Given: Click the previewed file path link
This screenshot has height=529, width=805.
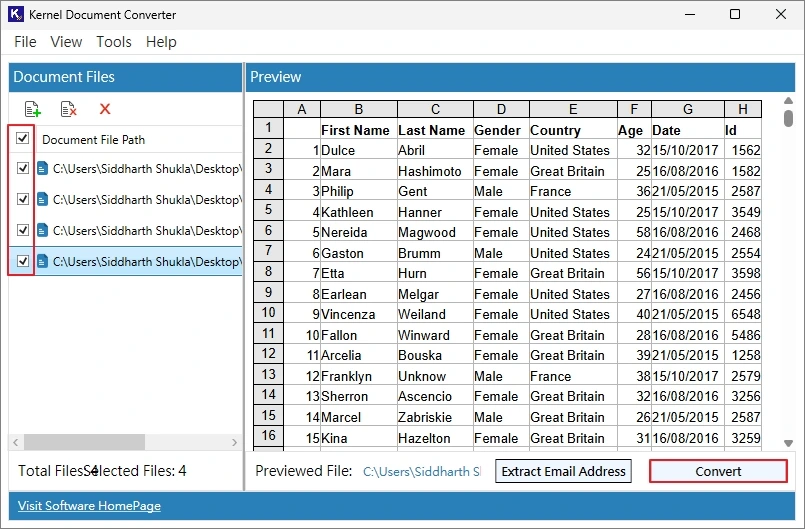Looking at the screenshot, I should 422,471.
